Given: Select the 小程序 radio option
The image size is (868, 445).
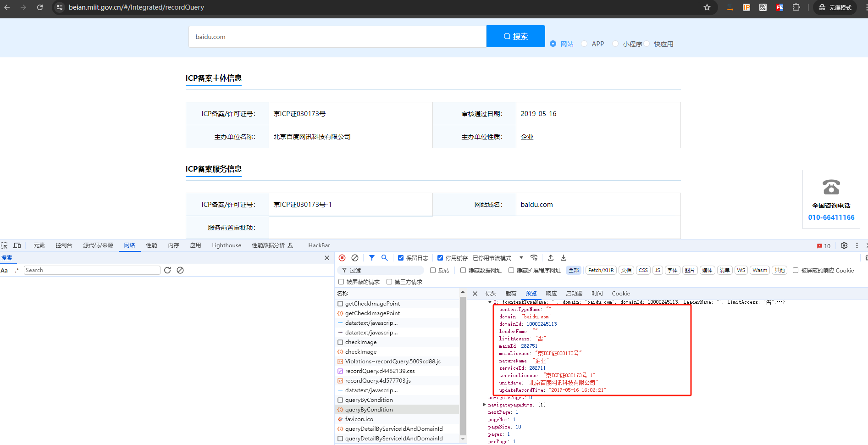Looking at the screenshot, I should [x=615, y=44].
